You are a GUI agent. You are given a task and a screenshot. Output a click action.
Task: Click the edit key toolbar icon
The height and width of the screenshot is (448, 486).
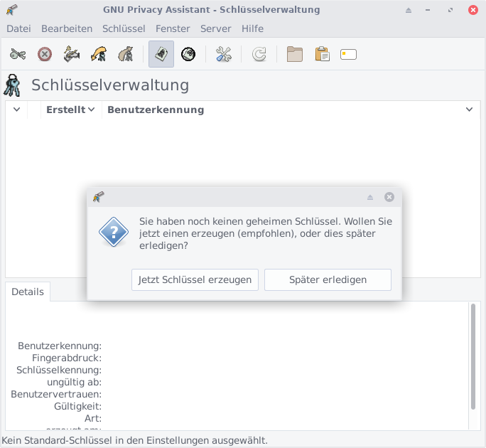pyautogui.click(x=18, y=54)
